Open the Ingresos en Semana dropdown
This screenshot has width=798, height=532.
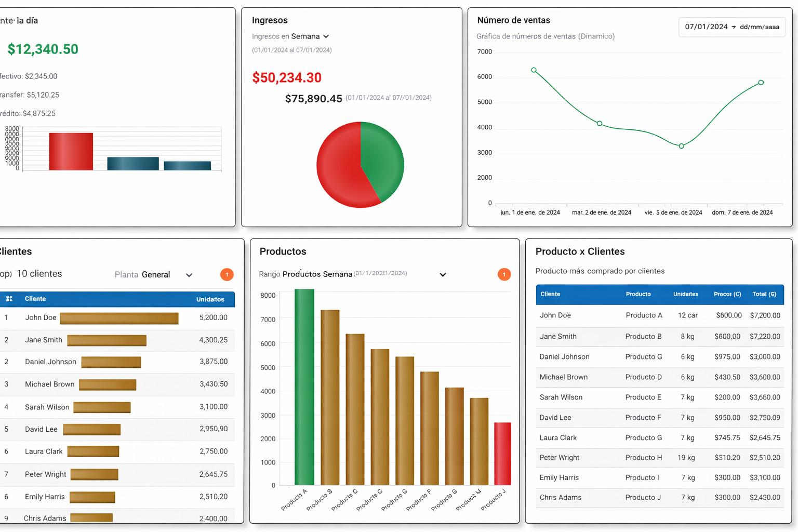[x=326, y=36]
